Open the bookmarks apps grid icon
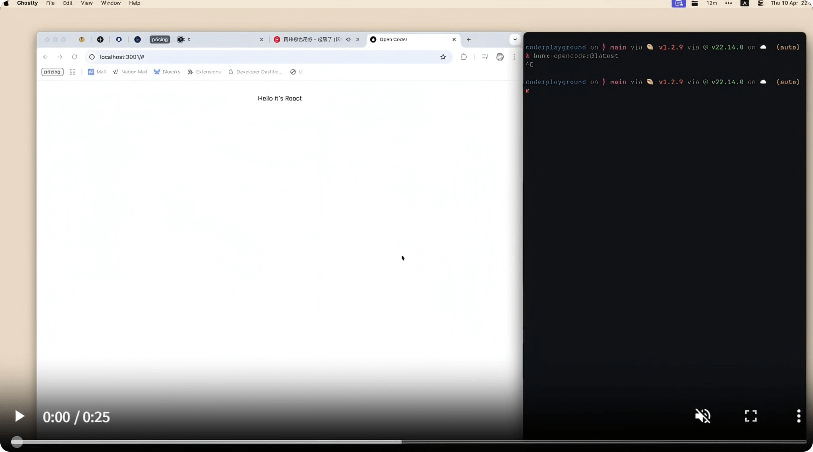Screen dimensions: 813x452 (72, 72)
